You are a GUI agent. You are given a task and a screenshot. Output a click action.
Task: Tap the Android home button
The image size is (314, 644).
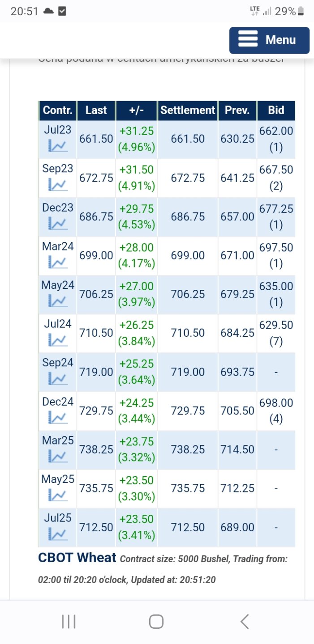pos(156,622)
